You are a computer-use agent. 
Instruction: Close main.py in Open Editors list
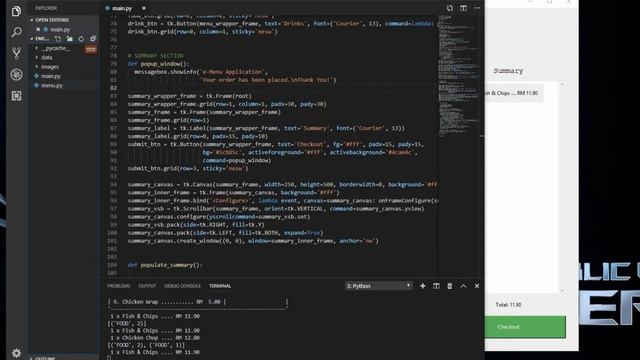tap(38, 29)
